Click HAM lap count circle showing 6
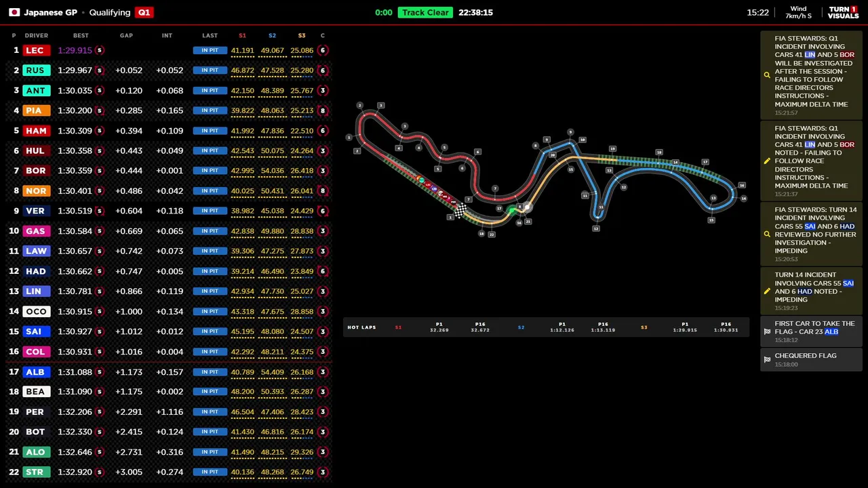868x488 pixels. [323, 131]
